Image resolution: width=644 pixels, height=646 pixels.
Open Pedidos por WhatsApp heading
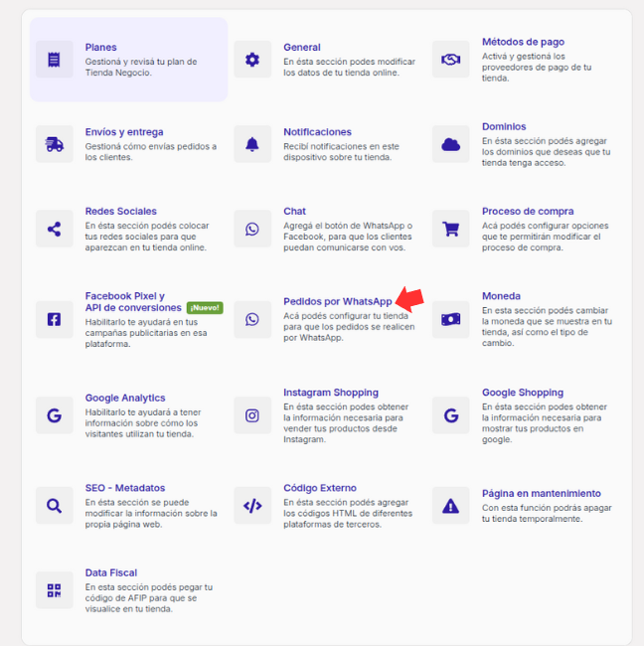point(338,301)
